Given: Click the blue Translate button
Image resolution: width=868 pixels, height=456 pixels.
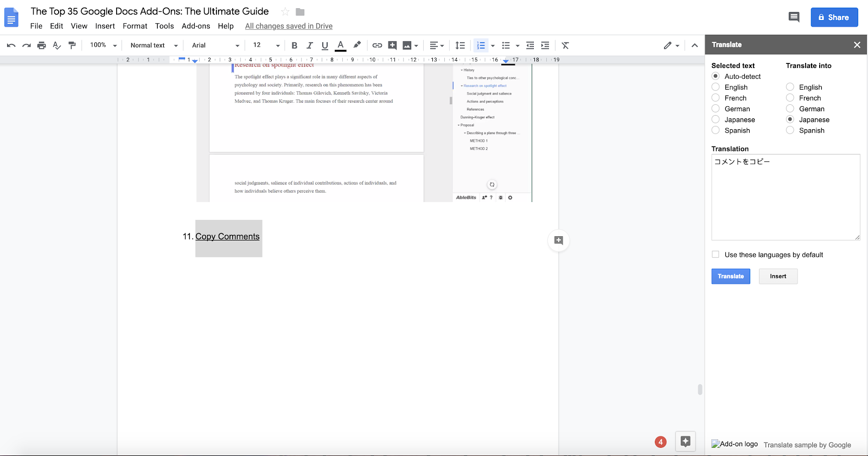Looking at the screenshot, I should [x=731, y=276].
